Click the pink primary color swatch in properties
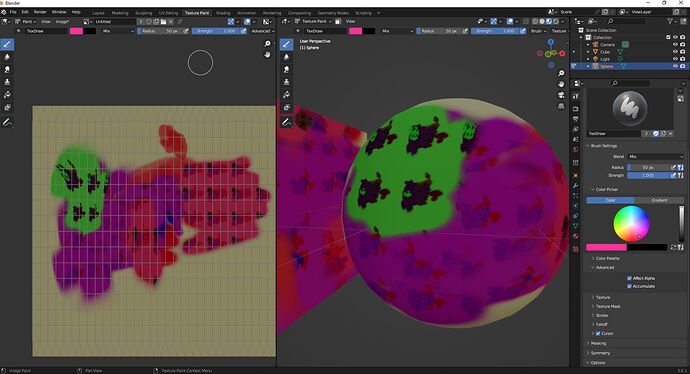Viewport: 690px width, 374px height. 606,247
